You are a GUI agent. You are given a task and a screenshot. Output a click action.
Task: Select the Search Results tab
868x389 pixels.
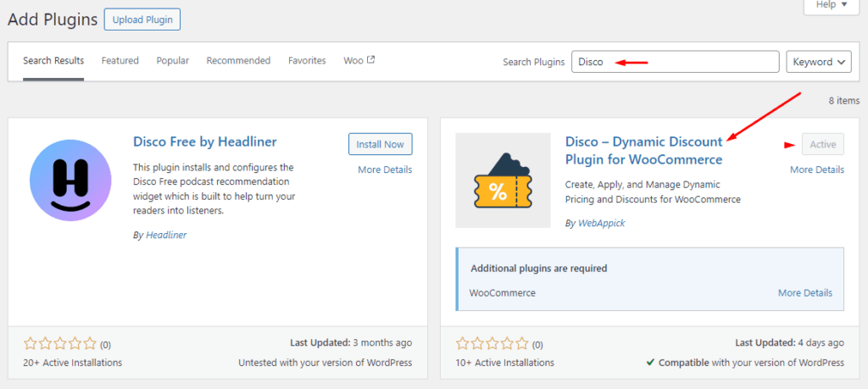pyautogui.click(x=53, y=61)
